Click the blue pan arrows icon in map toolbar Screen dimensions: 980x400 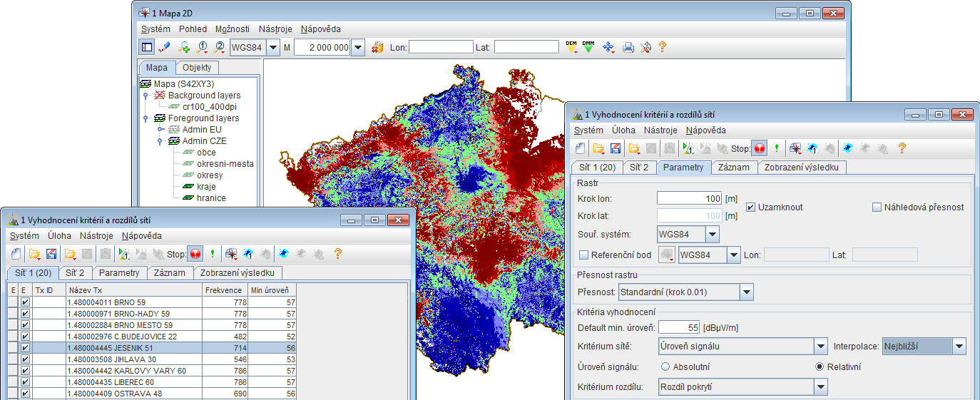coord(608,47)
